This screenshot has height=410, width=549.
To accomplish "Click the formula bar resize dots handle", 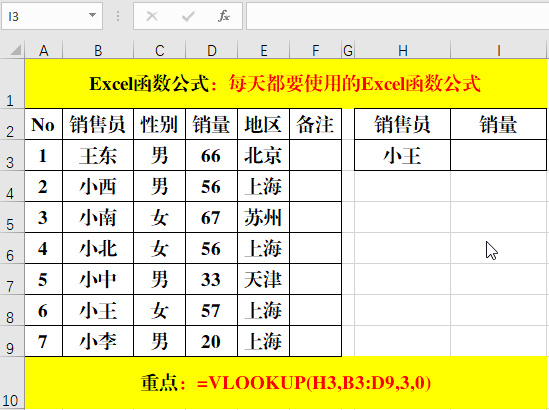I will (118, 16).
